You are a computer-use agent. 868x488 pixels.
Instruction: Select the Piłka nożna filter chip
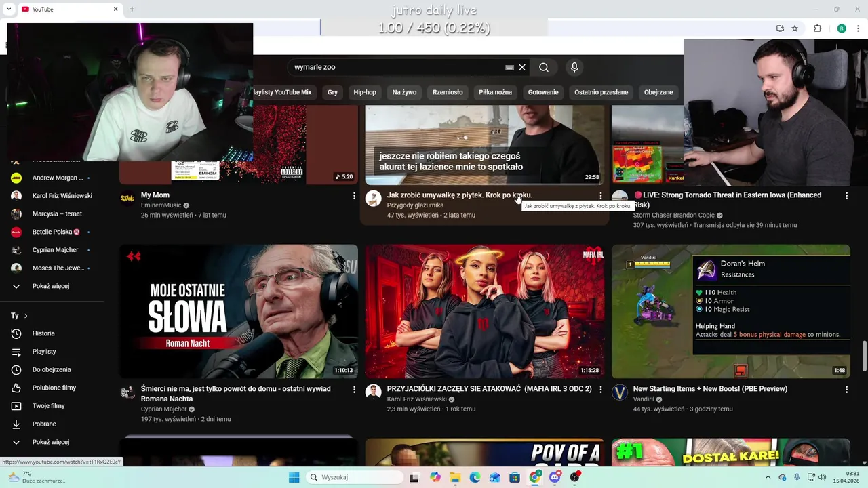pyautogui.click(x=495, y=92)
